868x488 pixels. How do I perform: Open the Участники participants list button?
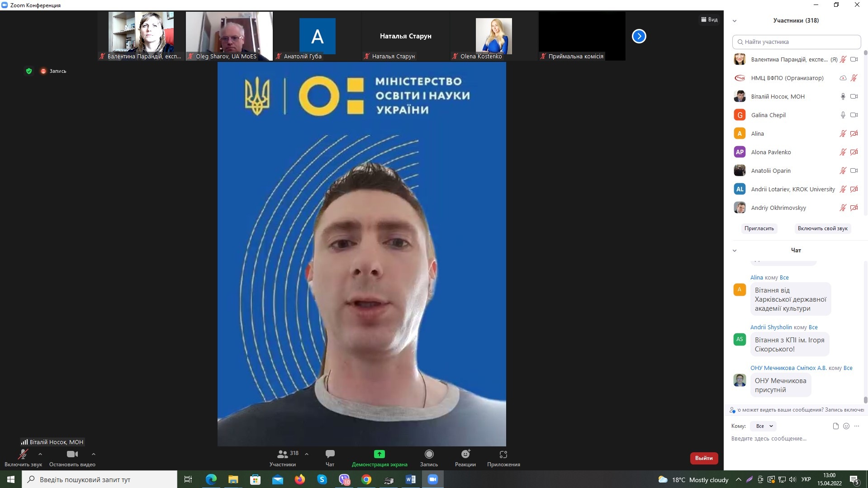pos(283,458)
